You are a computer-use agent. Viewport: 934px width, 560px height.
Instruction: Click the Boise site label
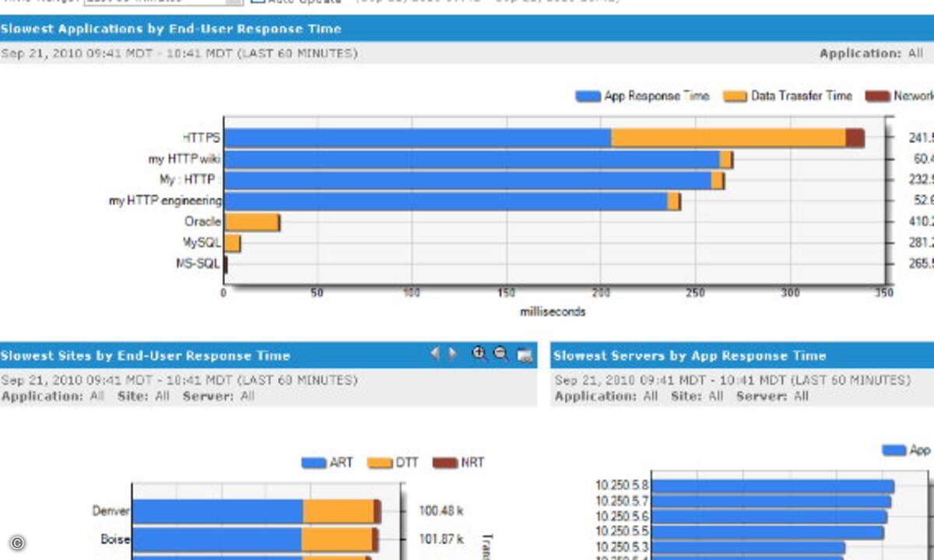[115, 539]
